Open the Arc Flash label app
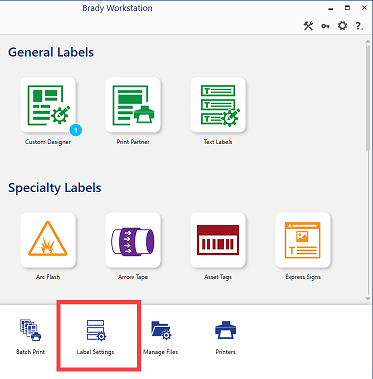 tap(48, 240)
